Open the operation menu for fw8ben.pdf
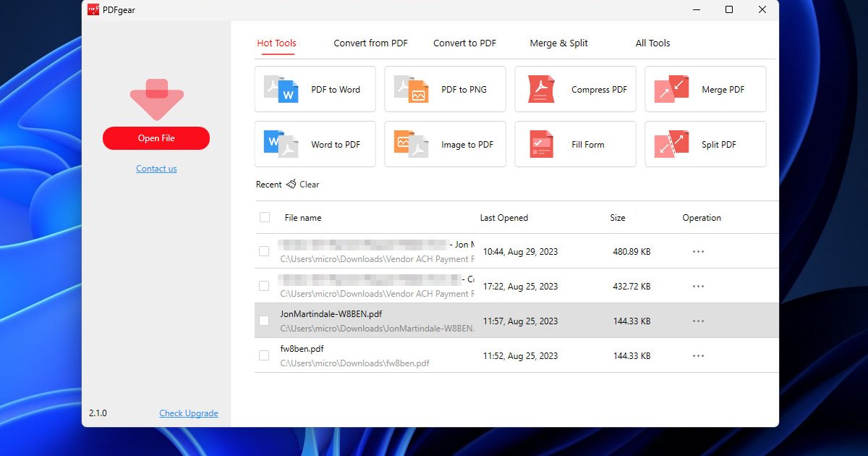This screenshot has width=868, height=456. point(698,355)
